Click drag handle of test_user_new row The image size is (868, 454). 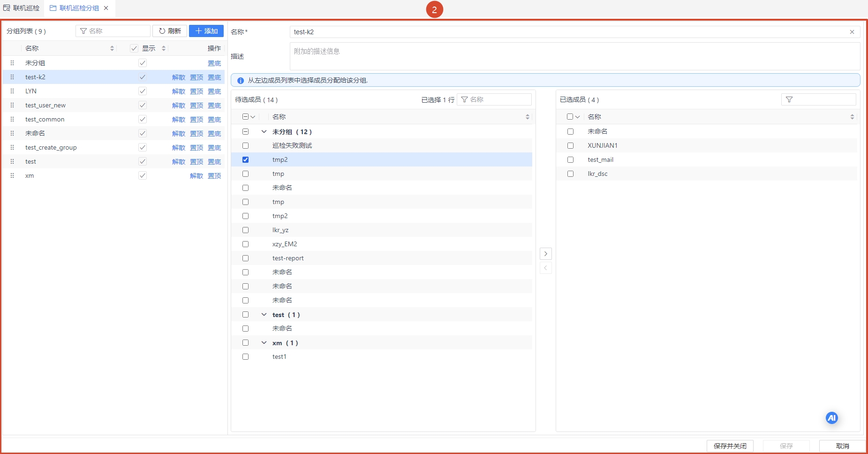12,105
